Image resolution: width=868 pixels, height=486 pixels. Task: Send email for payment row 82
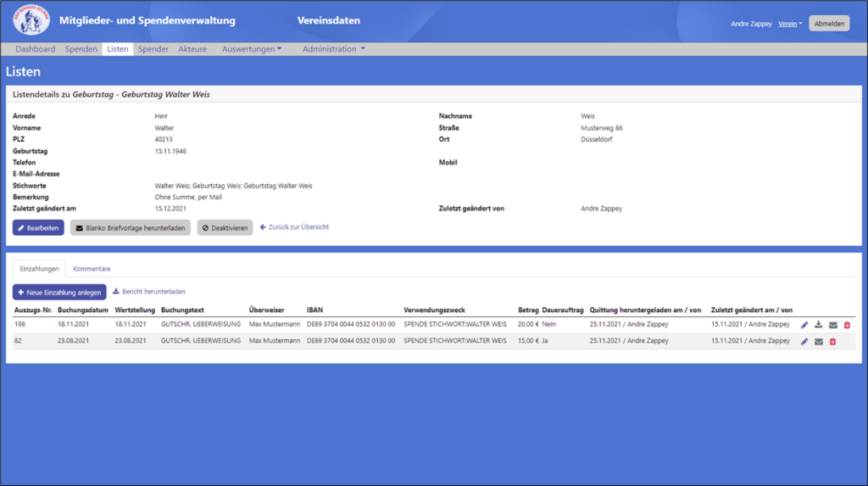[x=819, y=341]
